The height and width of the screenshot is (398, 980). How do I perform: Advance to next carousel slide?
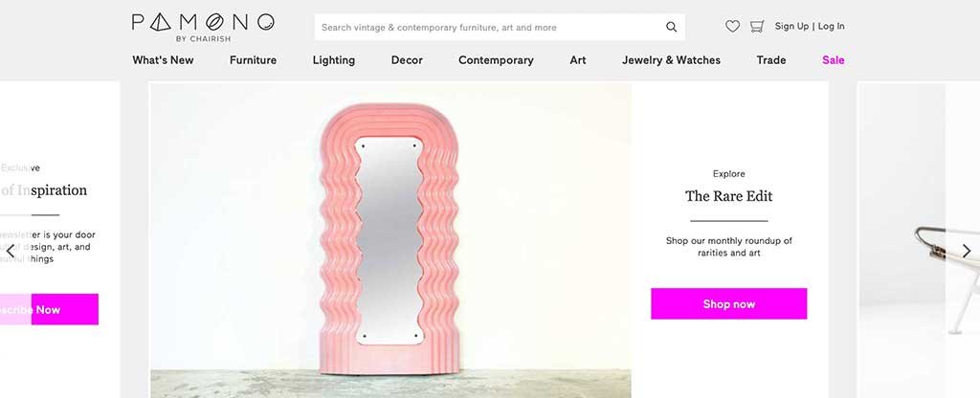tap(966, 251)
